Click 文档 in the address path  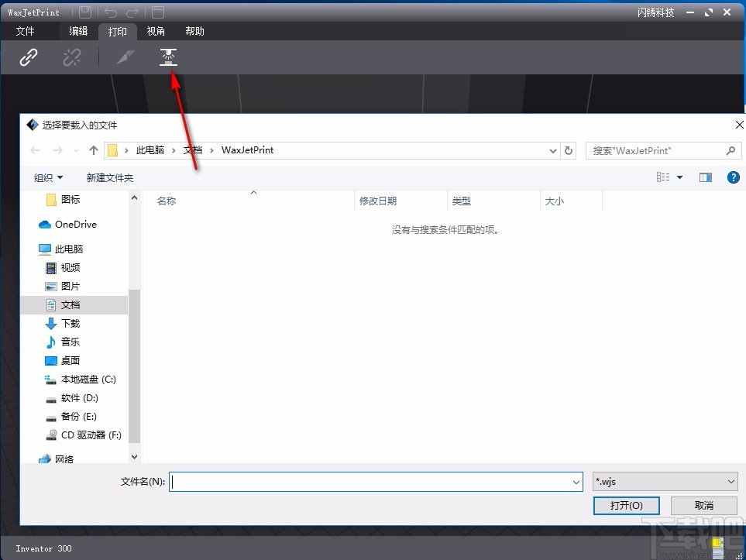click(193, 150)
